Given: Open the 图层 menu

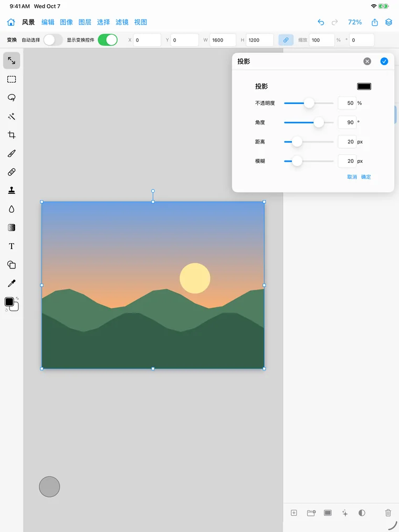Looking at the screenshot, I should coord(85,23).
